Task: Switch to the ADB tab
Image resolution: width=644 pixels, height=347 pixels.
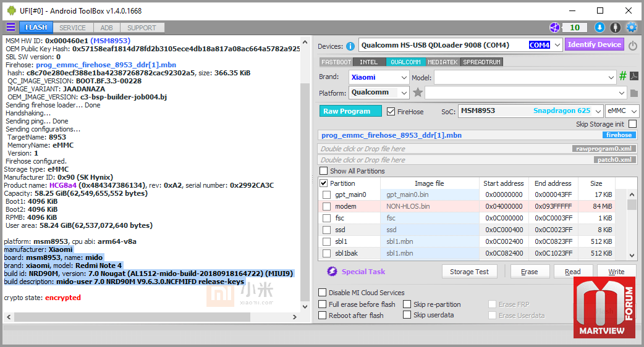Action: 106,28
